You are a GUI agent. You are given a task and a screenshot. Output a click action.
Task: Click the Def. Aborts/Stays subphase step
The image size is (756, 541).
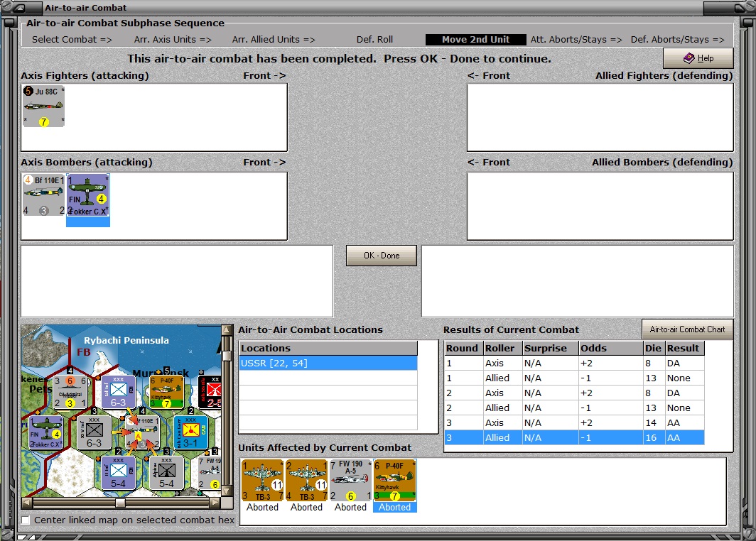pyautogui.click(x=677, y=40)
